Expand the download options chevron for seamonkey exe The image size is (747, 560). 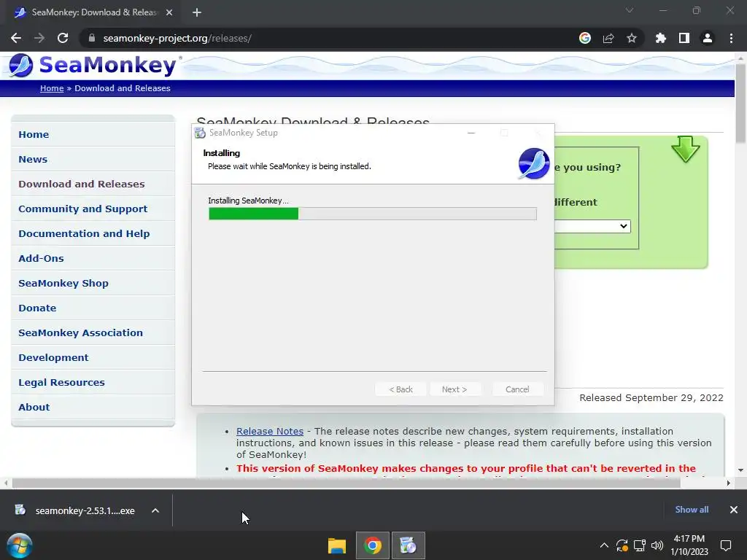pos(155,510)
